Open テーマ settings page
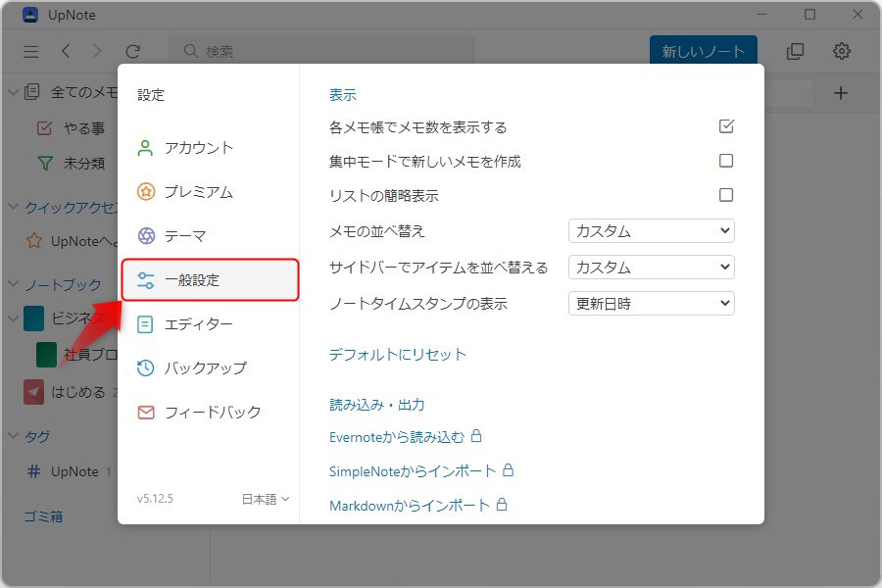 pos(210,236)
